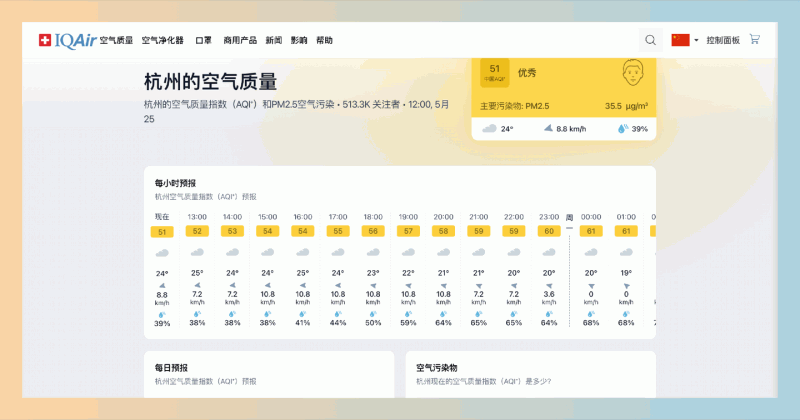Click the humidity drop icon beside 39%
The height and width of the screenshot is (420, 800).
point(622,129)
